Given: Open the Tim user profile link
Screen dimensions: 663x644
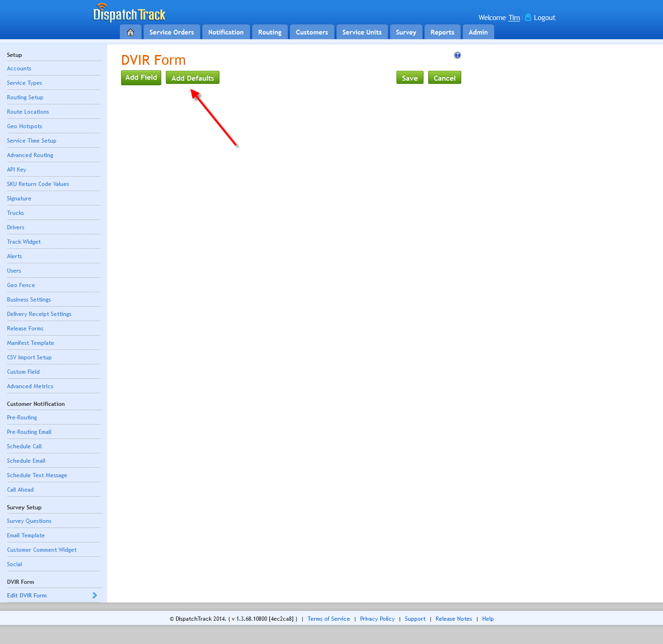Looking at the screenshot, I should click(x=514, y=18).
